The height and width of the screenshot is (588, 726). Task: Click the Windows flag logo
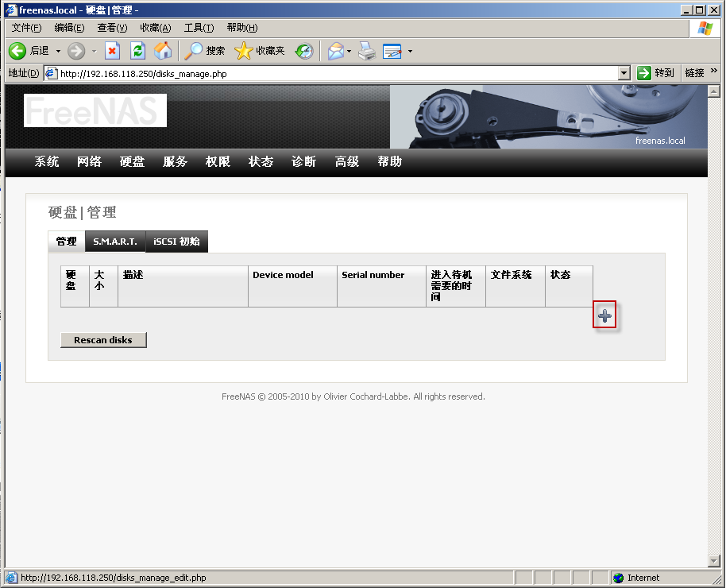pos(705,29)
